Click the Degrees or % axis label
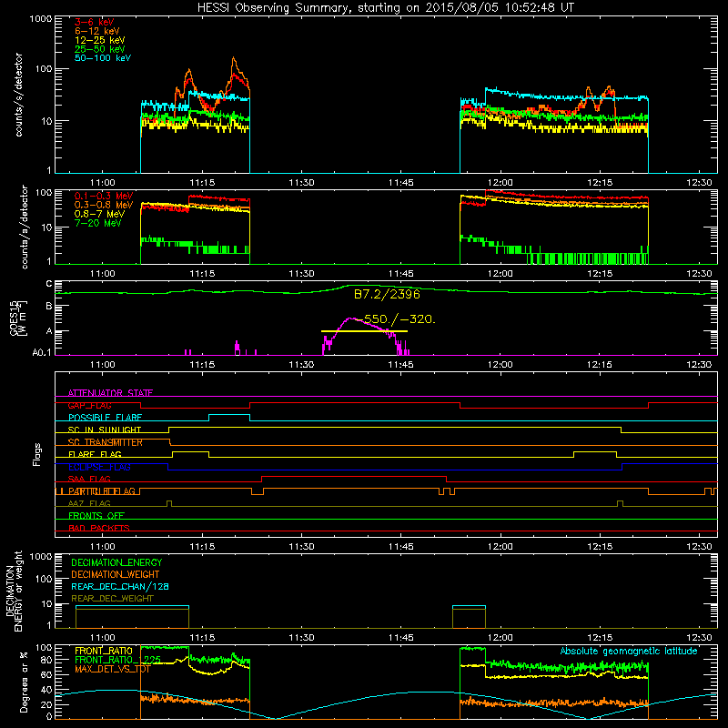 (25, 682)
